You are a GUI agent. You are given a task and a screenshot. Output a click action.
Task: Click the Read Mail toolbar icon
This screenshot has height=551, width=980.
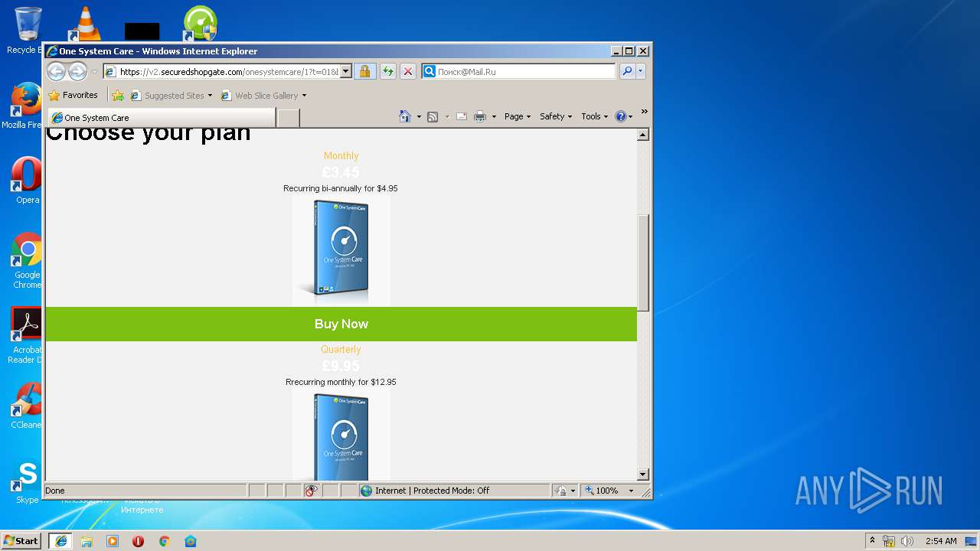point(462,116)
